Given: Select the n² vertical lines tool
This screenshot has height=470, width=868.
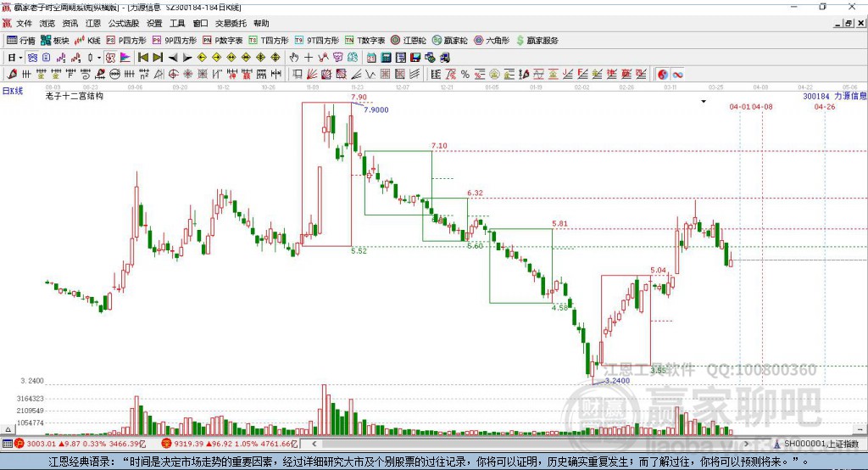Looking at the screenshot, I should pyautogui.click(x=144, y=75).
